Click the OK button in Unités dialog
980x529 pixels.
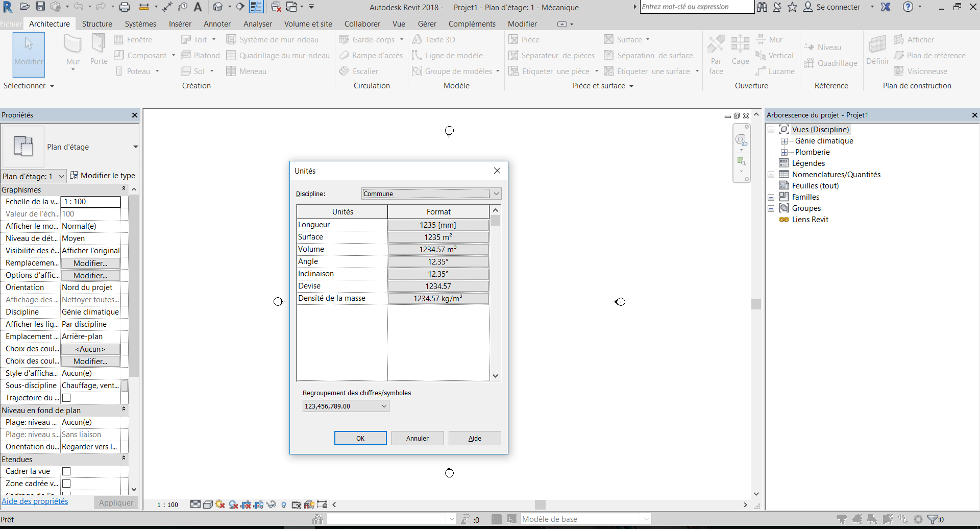pos(360,438)
